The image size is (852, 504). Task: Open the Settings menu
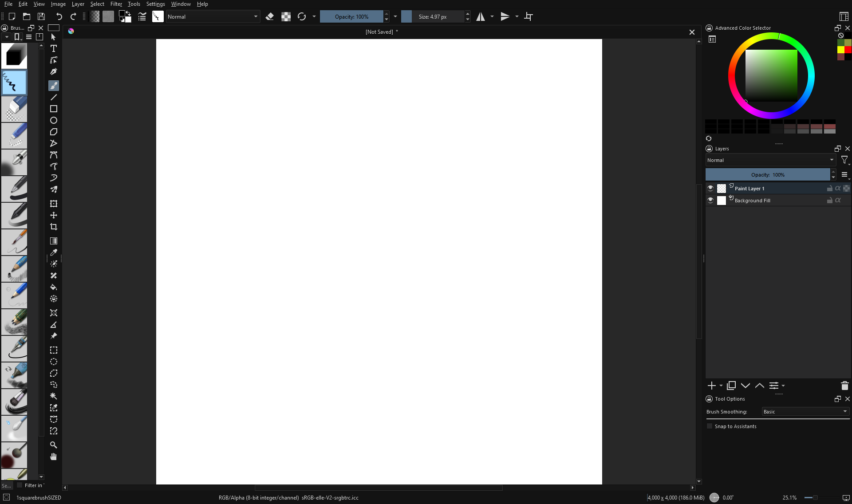[x=155, y=4]
